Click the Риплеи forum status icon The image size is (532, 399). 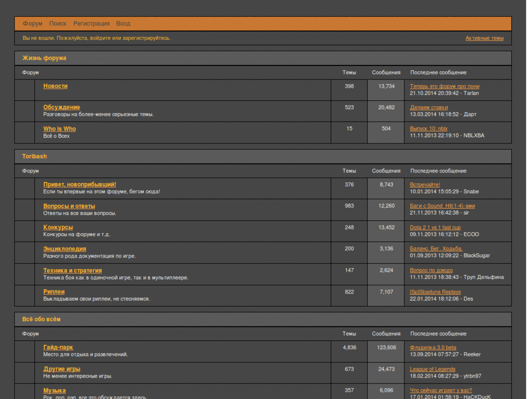pos(25,295)
